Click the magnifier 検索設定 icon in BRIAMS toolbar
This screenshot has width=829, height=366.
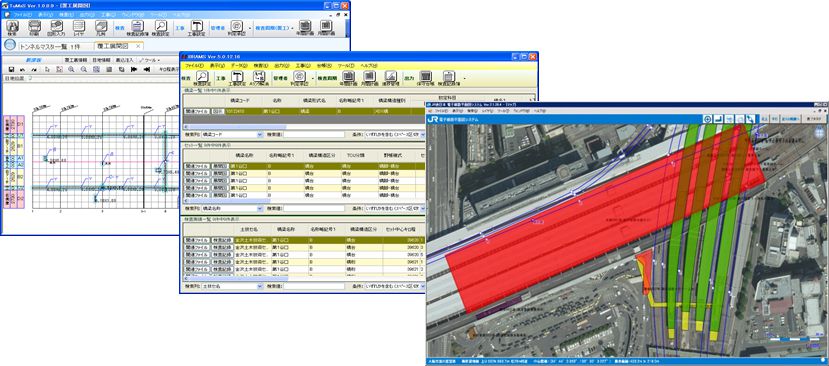click(201, 76)
